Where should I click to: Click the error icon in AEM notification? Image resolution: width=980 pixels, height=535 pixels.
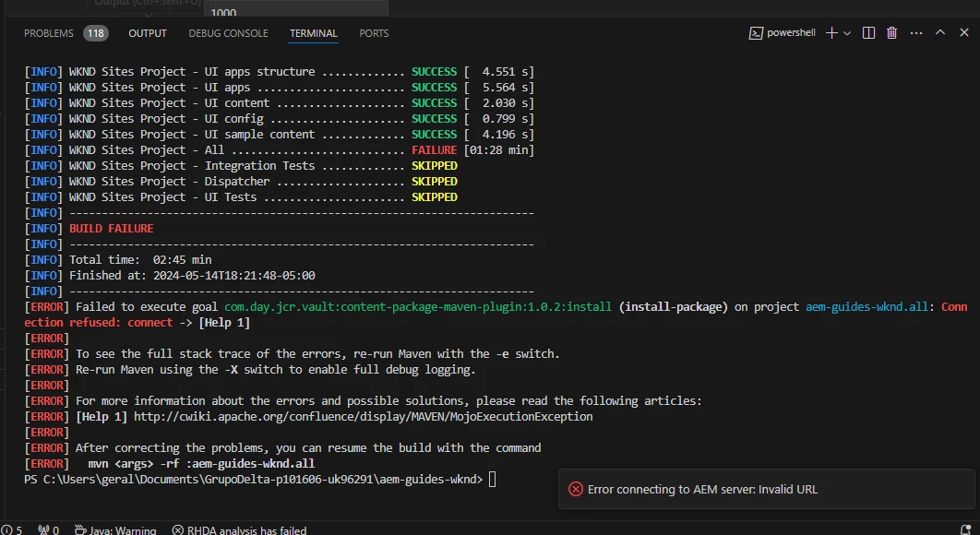(x=576, y=490)
